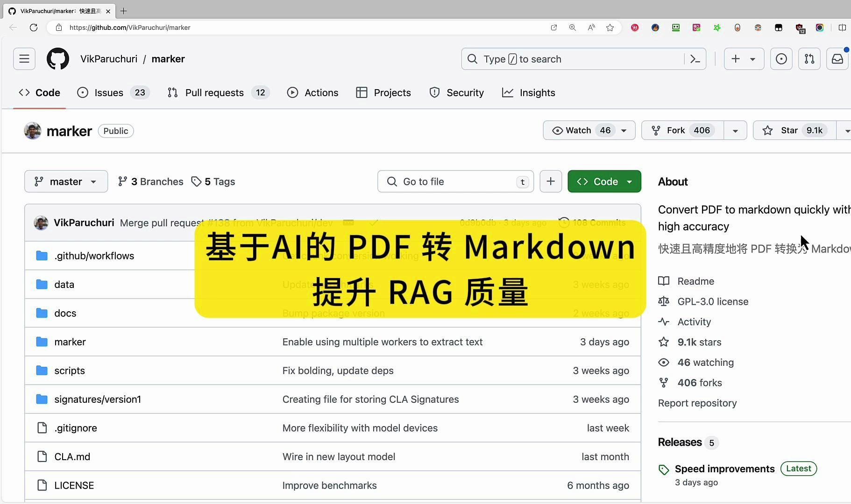
Task: Click Report repository link
Action: coord(697,403)
